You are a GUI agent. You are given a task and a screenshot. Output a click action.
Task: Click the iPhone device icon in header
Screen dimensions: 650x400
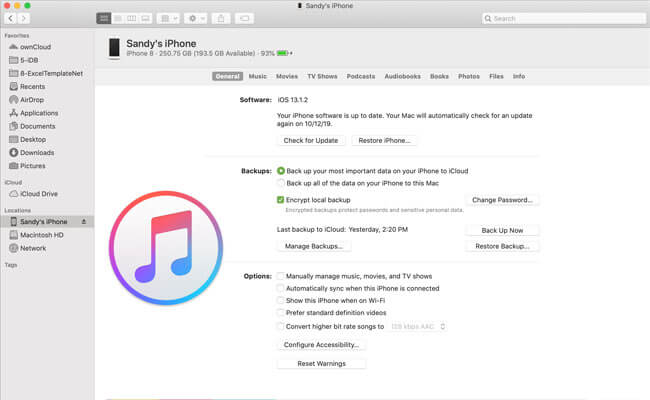(114, 48)
